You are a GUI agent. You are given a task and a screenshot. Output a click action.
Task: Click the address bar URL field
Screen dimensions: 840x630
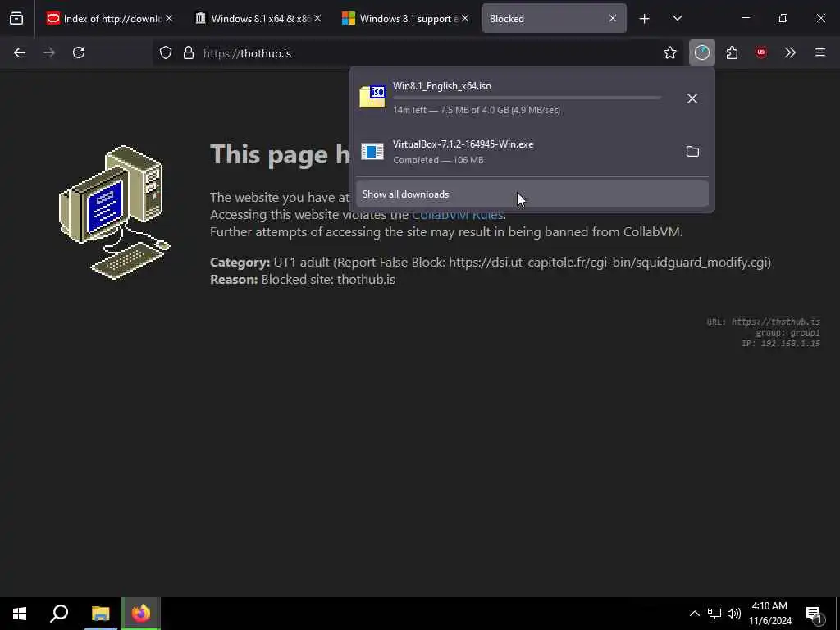point(418,53)
